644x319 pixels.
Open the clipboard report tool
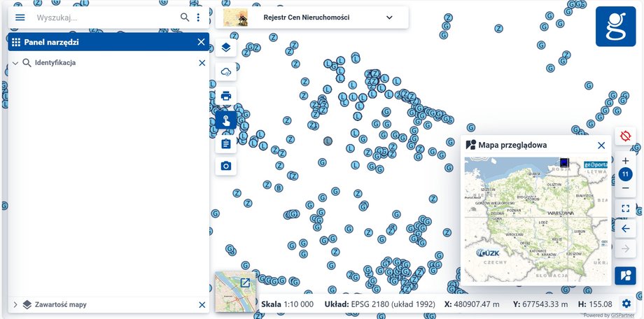(x=226, y=144)
